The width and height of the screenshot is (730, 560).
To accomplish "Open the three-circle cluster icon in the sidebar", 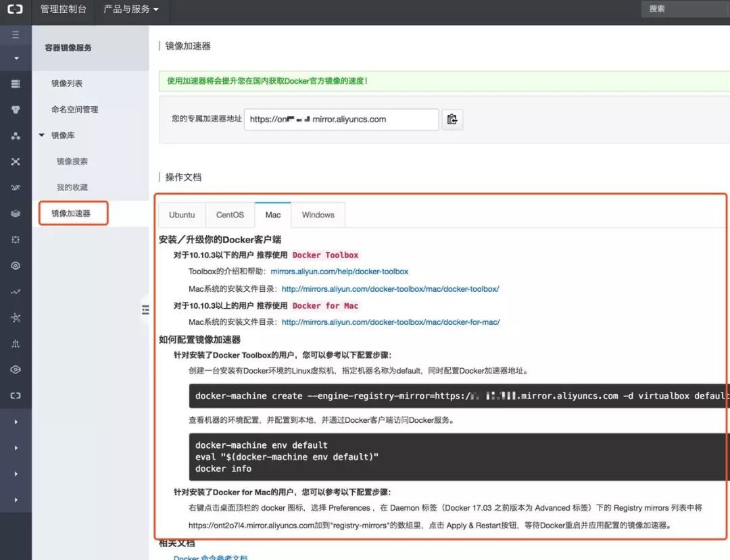I will tap(16, 109).
